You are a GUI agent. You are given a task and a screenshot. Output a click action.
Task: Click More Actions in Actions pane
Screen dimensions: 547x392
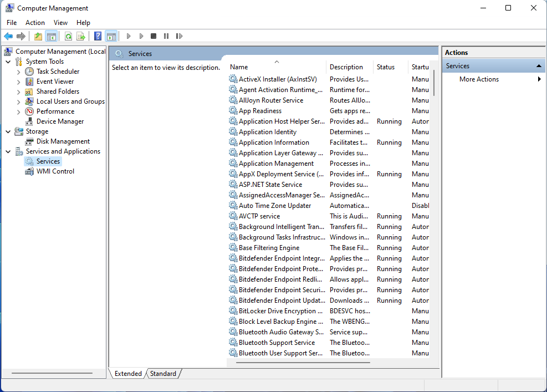[479, 79]
